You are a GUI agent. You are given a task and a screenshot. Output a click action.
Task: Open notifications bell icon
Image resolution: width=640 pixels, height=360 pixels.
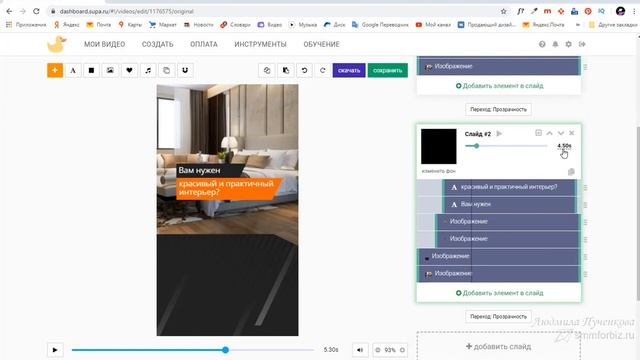[555, 44]
